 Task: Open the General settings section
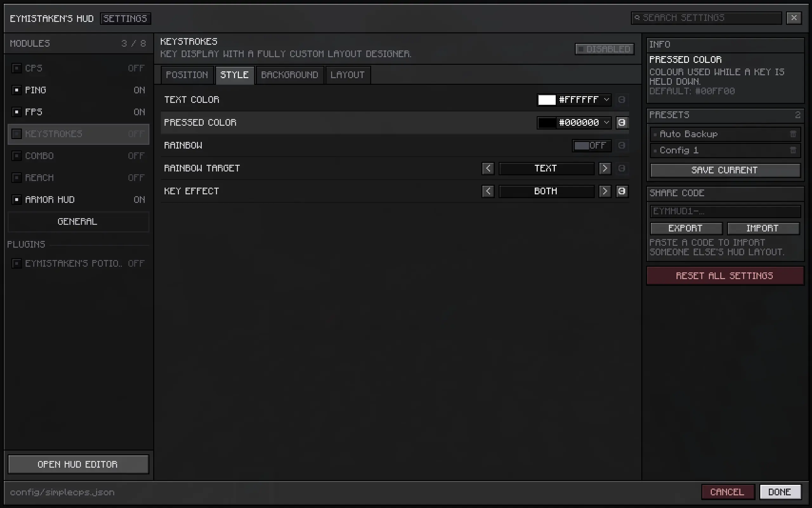click(78, 222)
